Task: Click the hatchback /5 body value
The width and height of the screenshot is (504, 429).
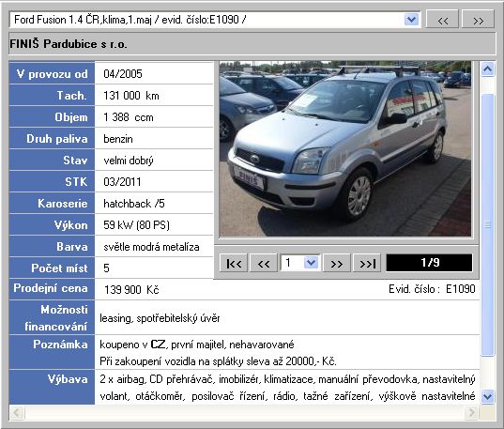Action: (133, 204)
